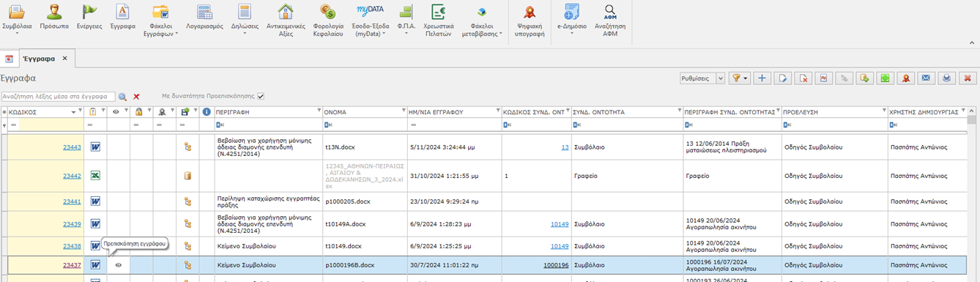Expand the Φ.Π.Α. dropdown
980x282 pixels.
click(407, 19)
